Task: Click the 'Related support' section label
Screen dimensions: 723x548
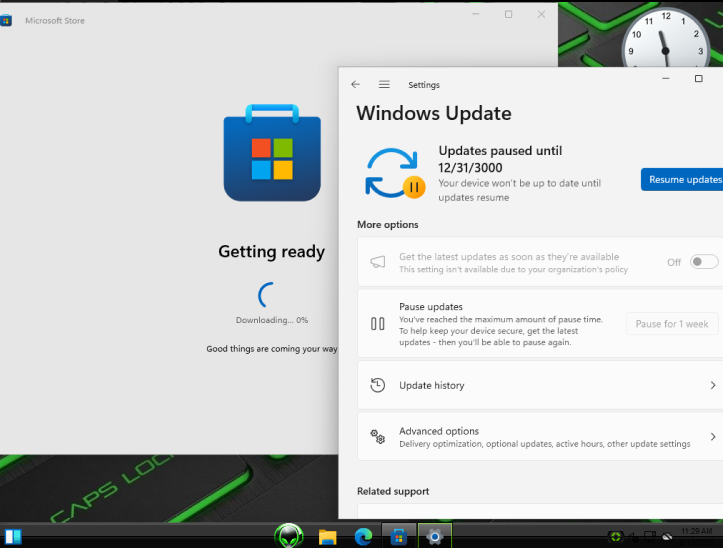Action: (x=393, y=491)
